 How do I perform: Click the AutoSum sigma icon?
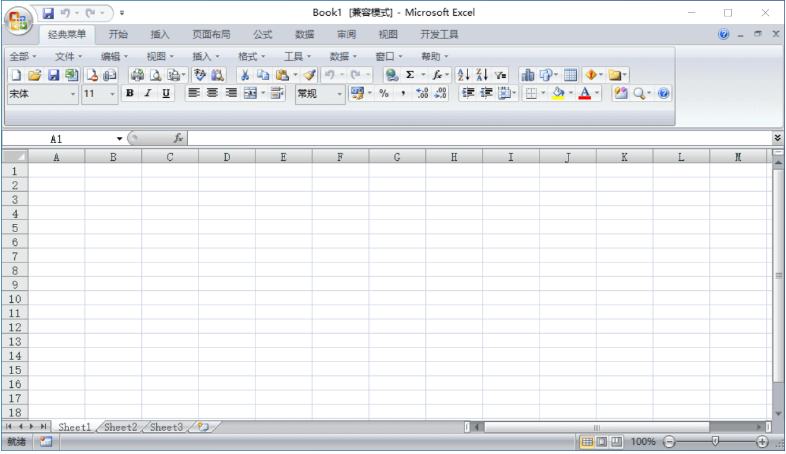pos(410,75)
